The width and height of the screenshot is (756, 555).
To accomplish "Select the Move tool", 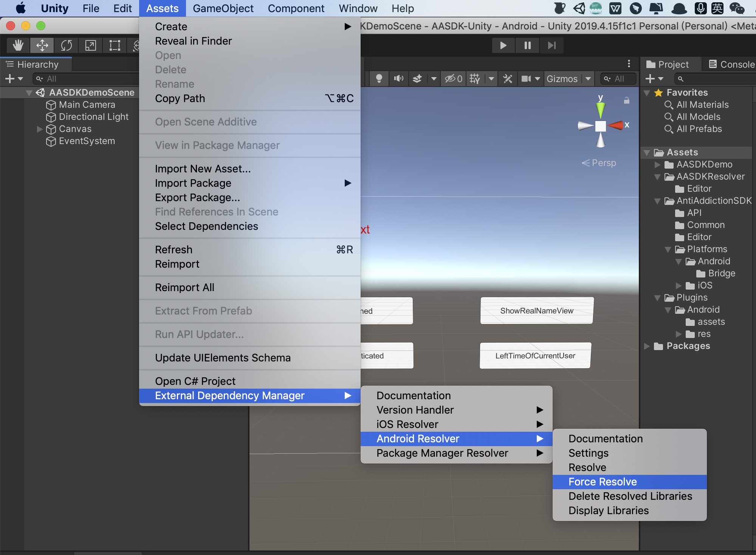I will 42,45.
